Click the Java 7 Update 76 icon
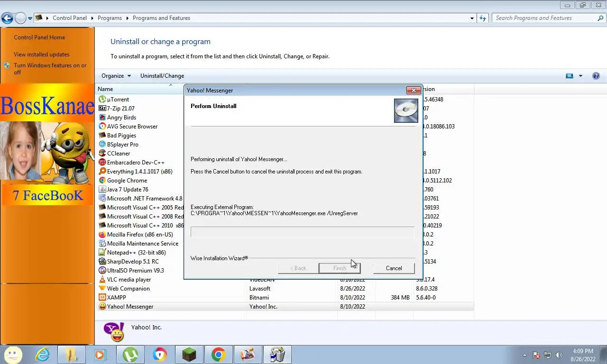607x364 pixels. (102, 190)
